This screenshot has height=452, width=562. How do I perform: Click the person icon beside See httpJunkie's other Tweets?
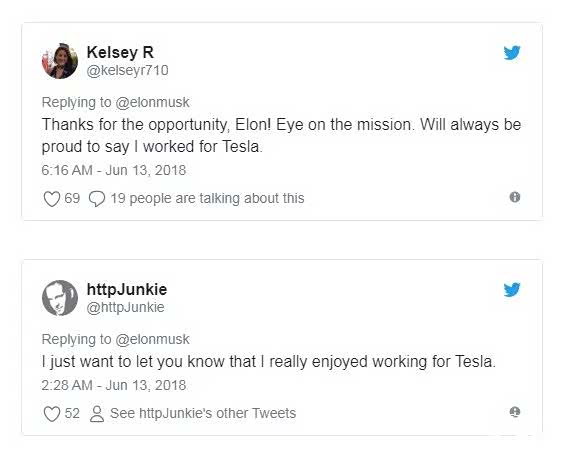click(97, 414)
